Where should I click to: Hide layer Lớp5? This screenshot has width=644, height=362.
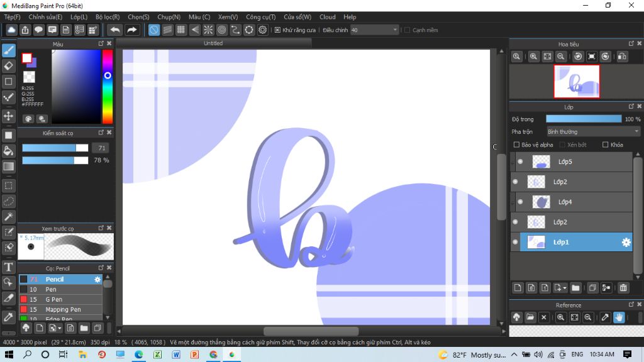tap(520, 162)
